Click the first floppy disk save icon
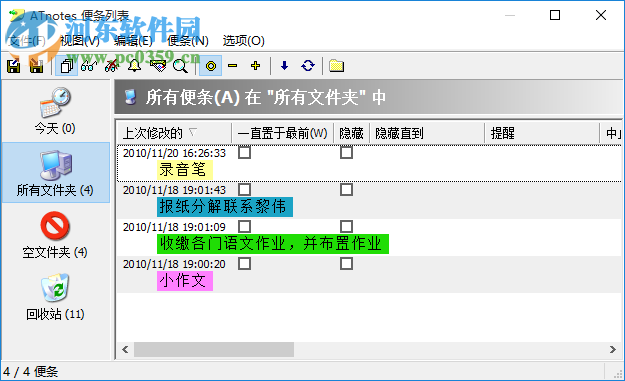This screenshot has height=381, width=625. [14, 66]
